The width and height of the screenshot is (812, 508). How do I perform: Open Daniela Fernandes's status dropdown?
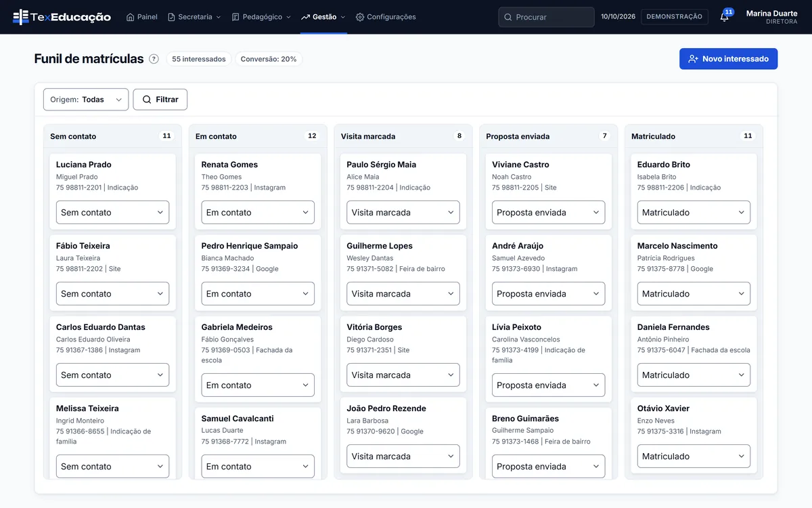click(694, 375)
